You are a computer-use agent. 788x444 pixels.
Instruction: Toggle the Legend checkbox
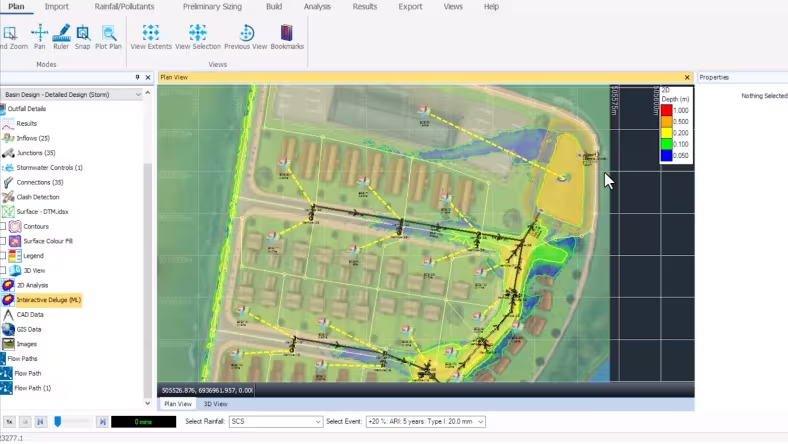pyautogui.click(x=3, y=255)
